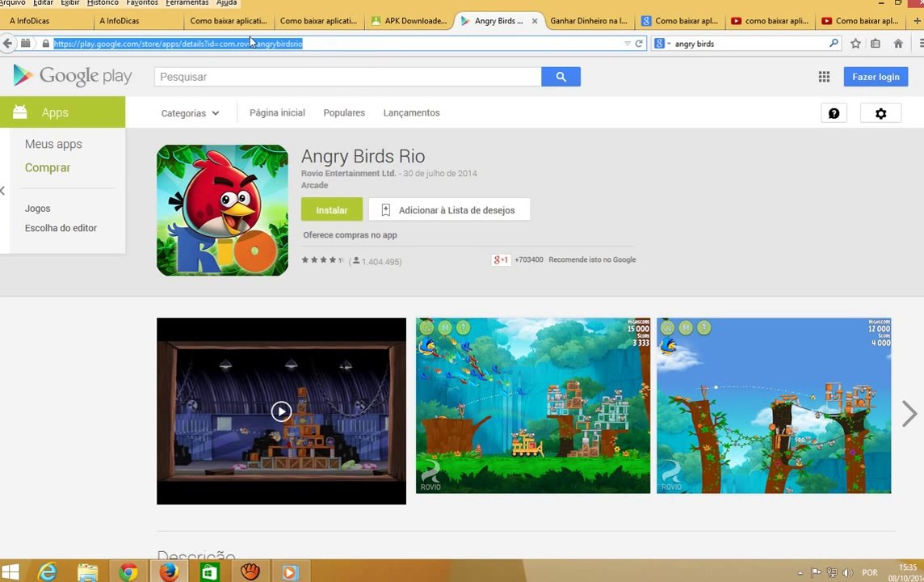924x582 pixels.
Task: Click the bookmark star icon in toolbar
Action: click(855, 43)
